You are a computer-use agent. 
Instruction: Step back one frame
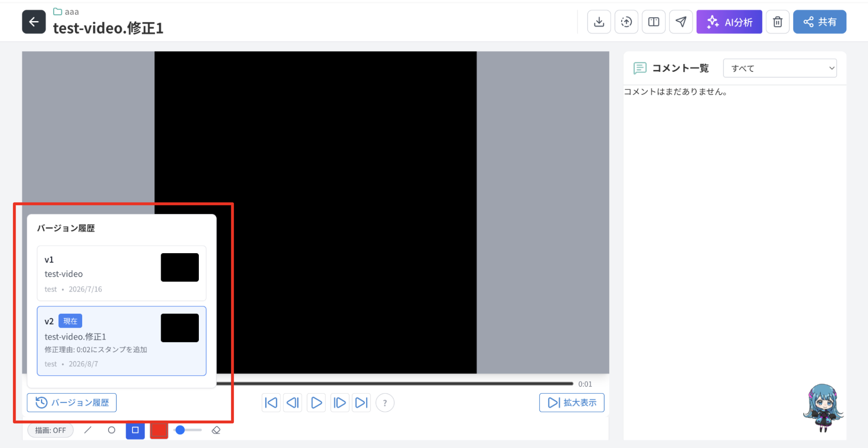click(293, 403)
